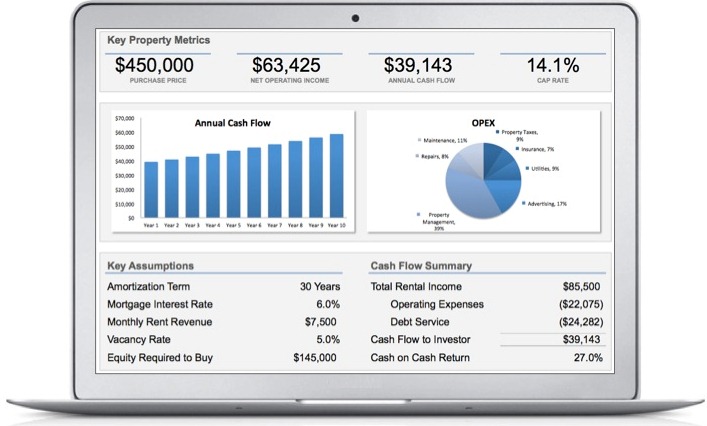The width and height of the screenshot is (707, 426).
Task: Click the Advertising slice of the pie
Action: 505,193
